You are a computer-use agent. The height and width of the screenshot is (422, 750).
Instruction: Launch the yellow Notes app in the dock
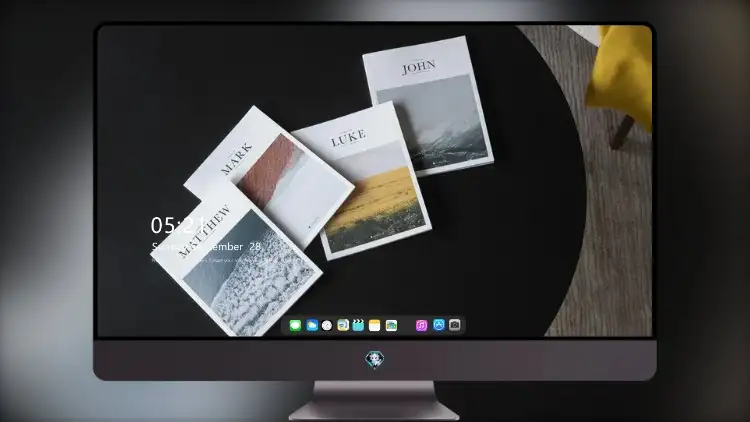(x=375, y=325)
